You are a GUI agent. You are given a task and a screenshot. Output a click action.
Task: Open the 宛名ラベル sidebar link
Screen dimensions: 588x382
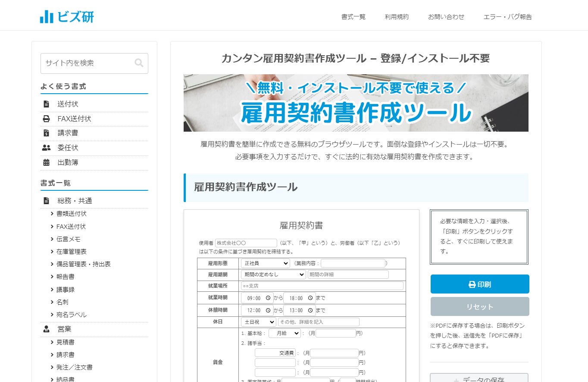pyautogui.click(x=72, y=315)
